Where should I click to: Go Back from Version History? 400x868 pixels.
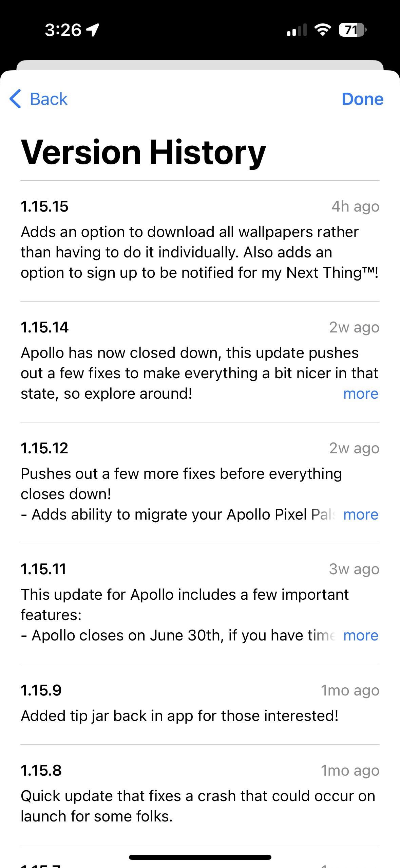(x=38, y=99)
